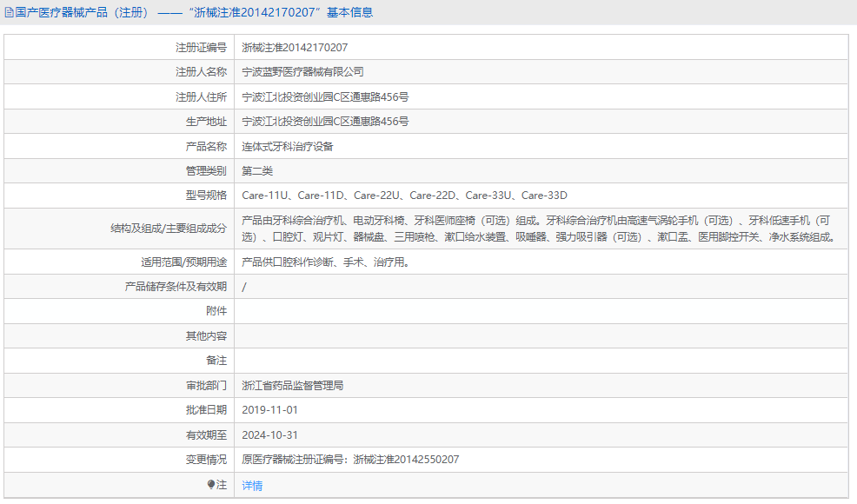Click the lightbulb icon beside 注
This screenshot has height=504, width=857.
click(211, 484)
